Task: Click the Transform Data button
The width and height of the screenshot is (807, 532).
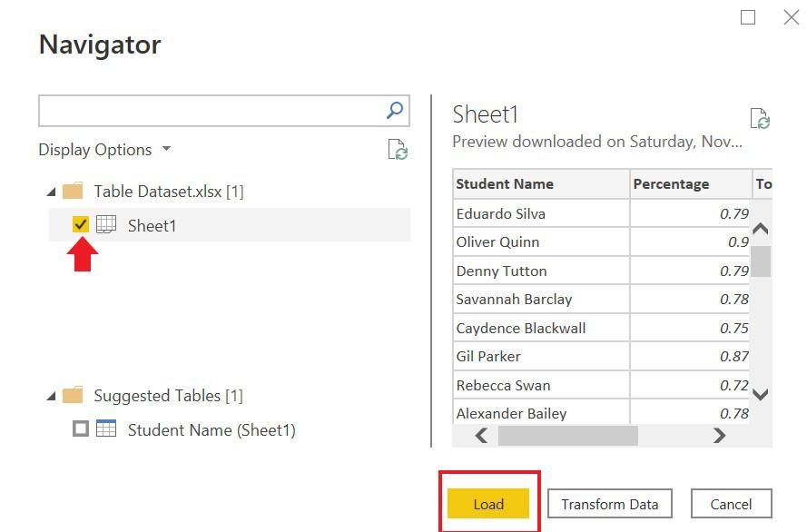Action: click(609, 504)
